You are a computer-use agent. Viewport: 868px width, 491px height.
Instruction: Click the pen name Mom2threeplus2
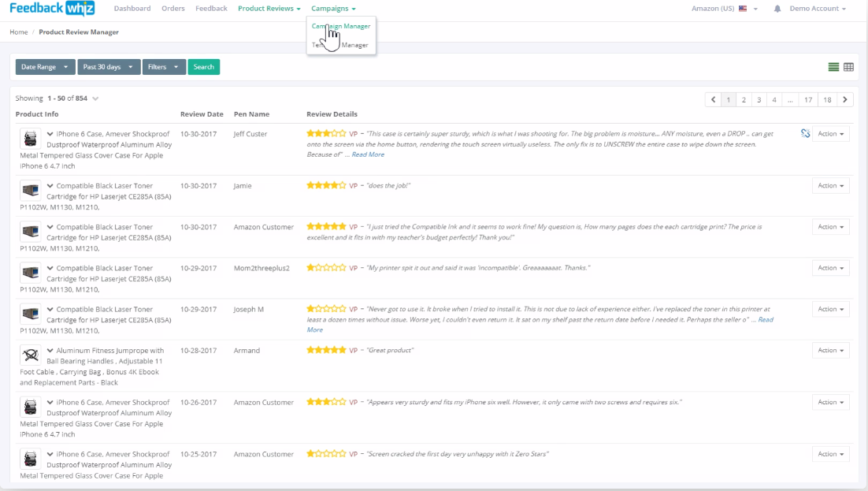pyautogui.click(x=262, y=268)
